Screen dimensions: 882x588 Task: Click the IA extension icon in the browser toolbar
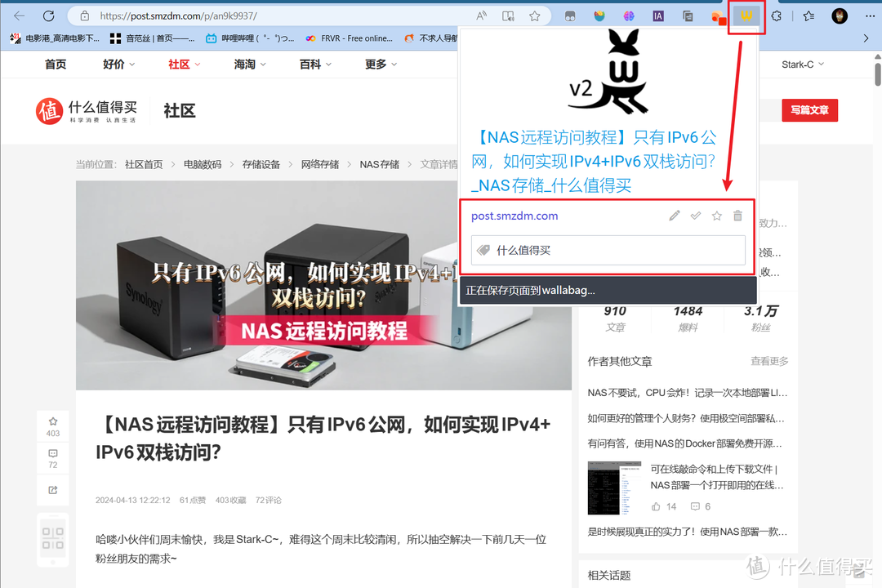click(657, 16)
